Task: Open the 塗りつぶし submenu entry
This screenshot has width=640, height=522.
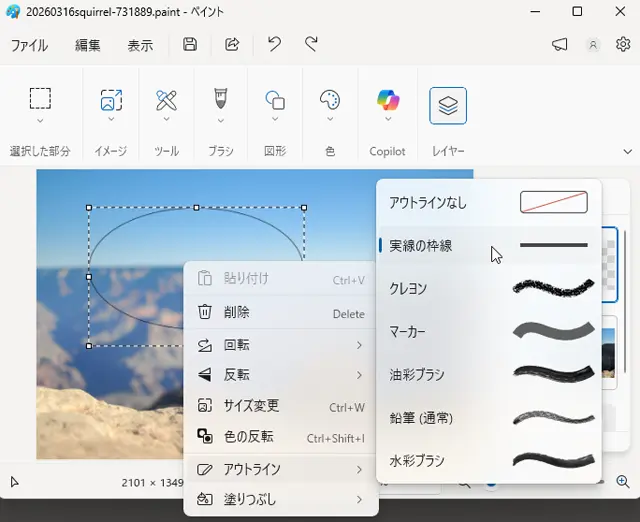Action: click(x=281, y=500)
